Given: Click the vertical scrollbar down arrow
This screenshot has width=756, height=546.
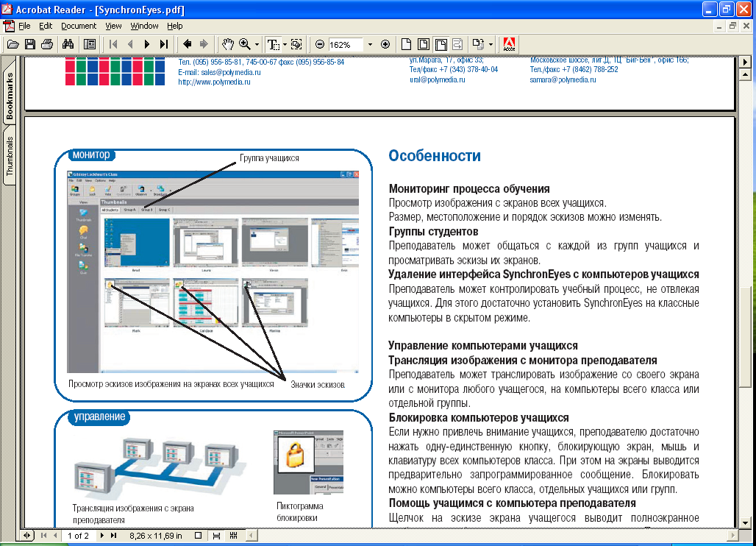Looking at the screenshot, I should tap(746, 523).
